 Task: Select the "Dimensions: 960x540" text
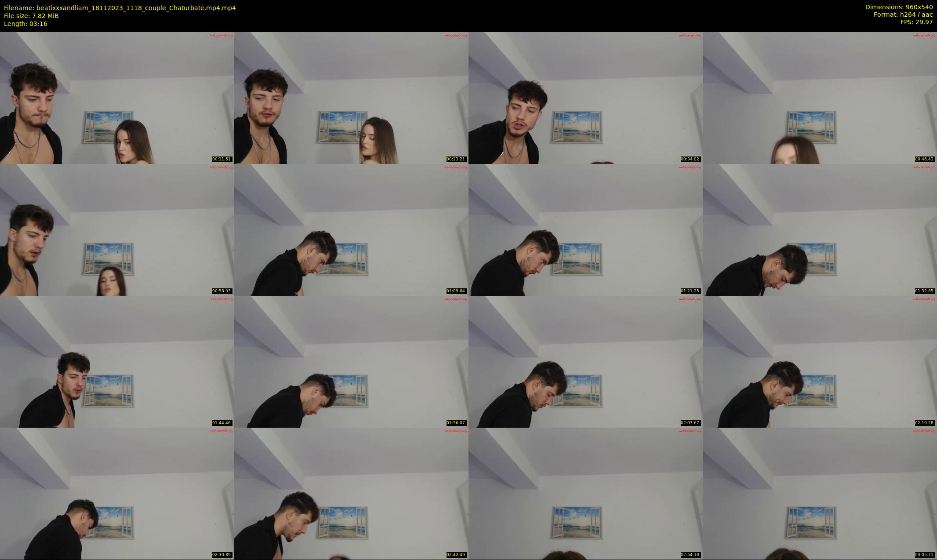(899, 7)
